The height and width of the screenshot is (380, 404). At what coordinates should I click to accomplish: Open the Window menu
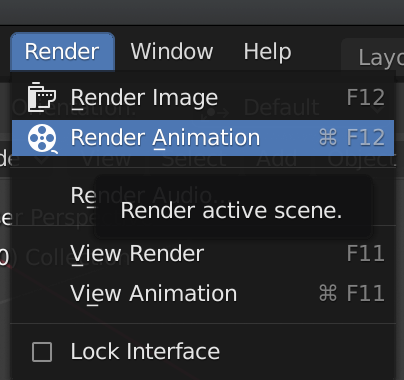[x=172, y=52]
